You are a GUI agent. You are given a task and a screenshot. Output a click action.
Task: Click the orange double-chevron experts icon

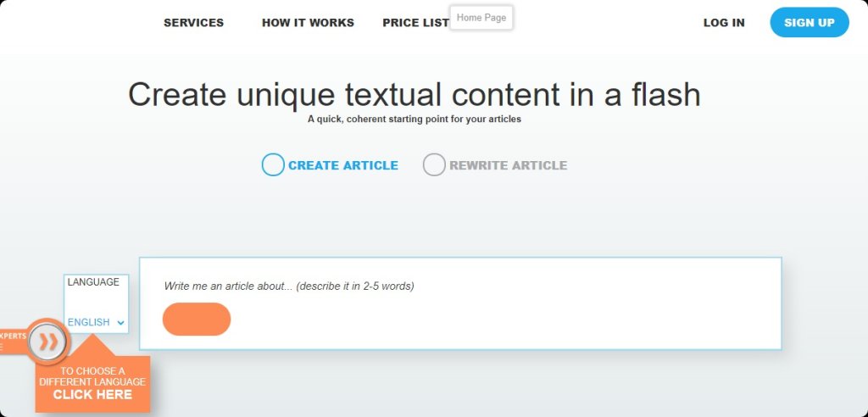point(47,342)
